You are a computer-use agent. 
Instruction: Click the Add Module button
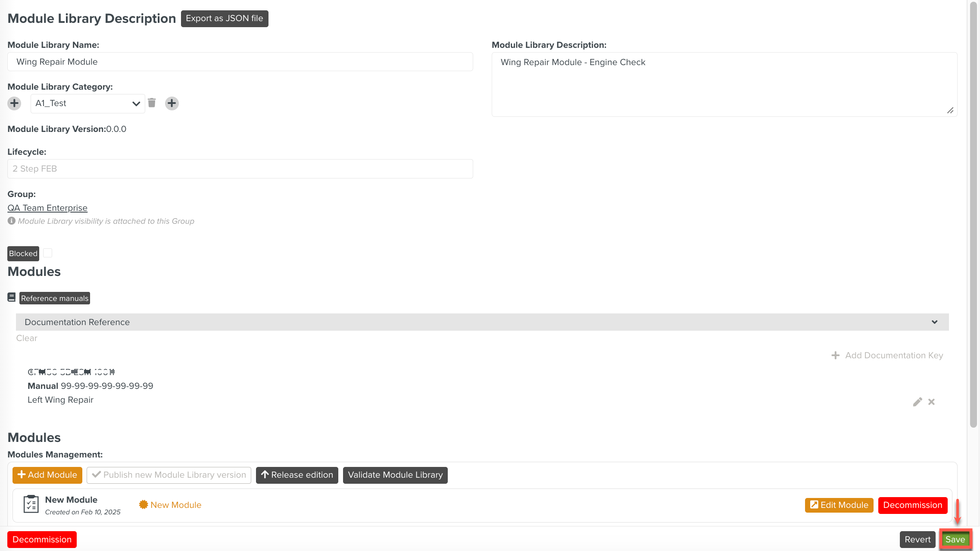[47, 475]
